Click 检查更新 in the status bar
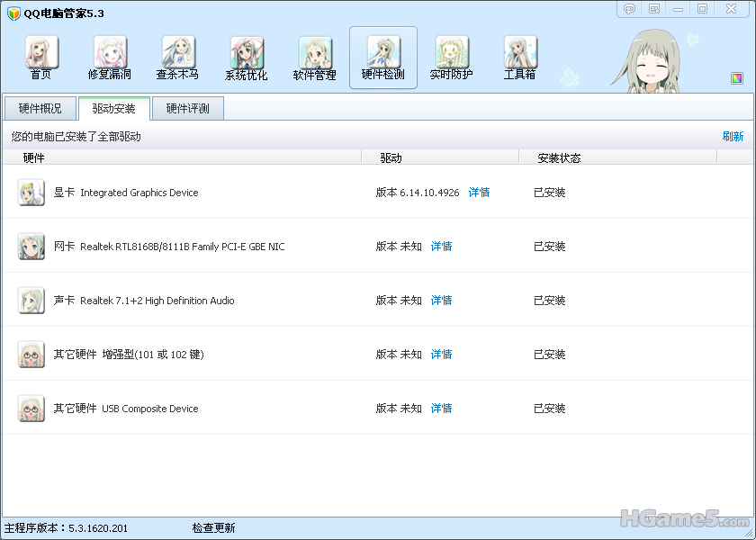Image resolution: width=756 pixels, height=540 pixels. pos(213,528)
